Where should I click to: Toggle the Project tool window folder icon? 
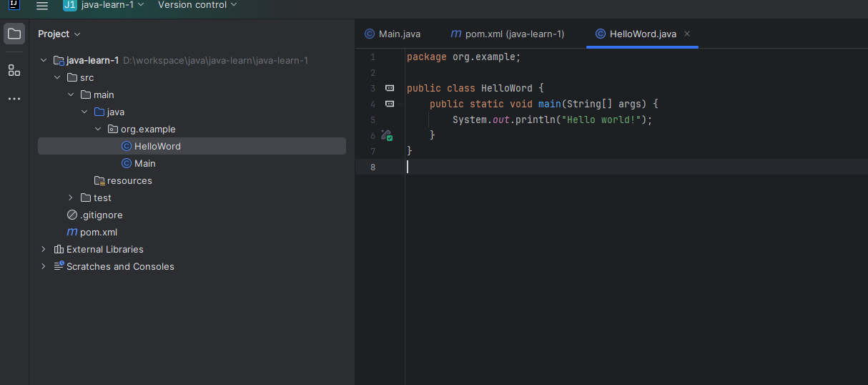point(14,34)
